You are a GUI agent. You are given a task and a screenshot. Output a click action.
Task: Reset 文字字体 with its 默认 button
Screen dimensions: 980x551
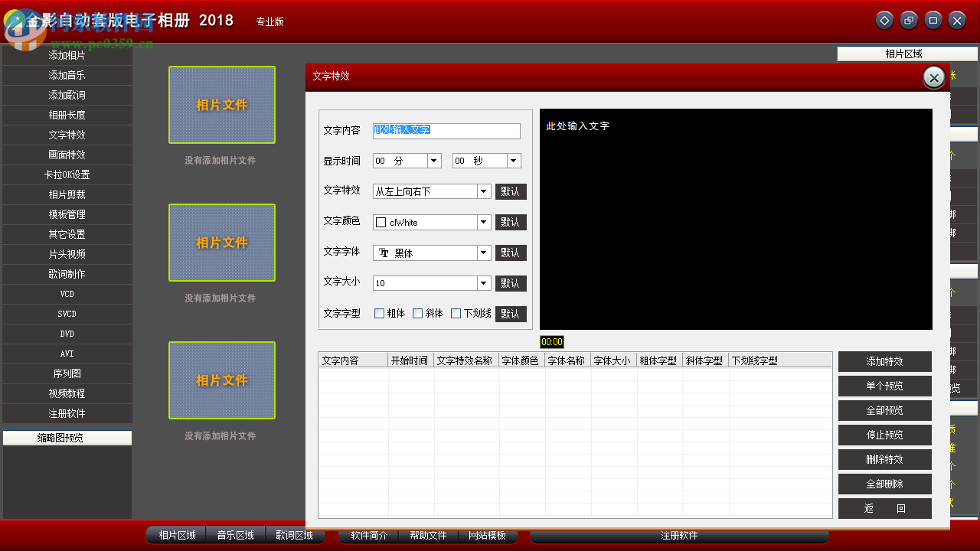511,253
